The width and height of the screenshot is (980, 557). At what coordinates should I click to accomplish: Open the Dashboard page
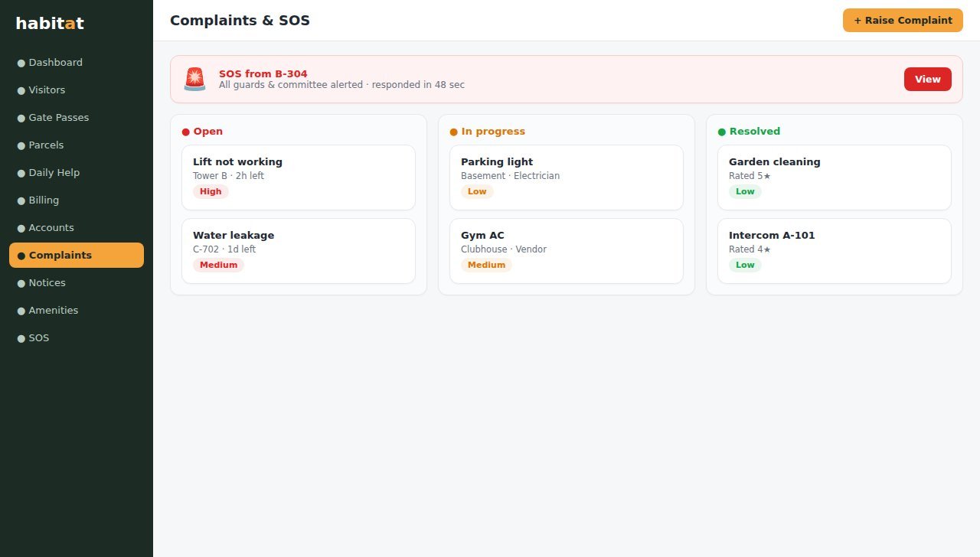coord(77,63)
